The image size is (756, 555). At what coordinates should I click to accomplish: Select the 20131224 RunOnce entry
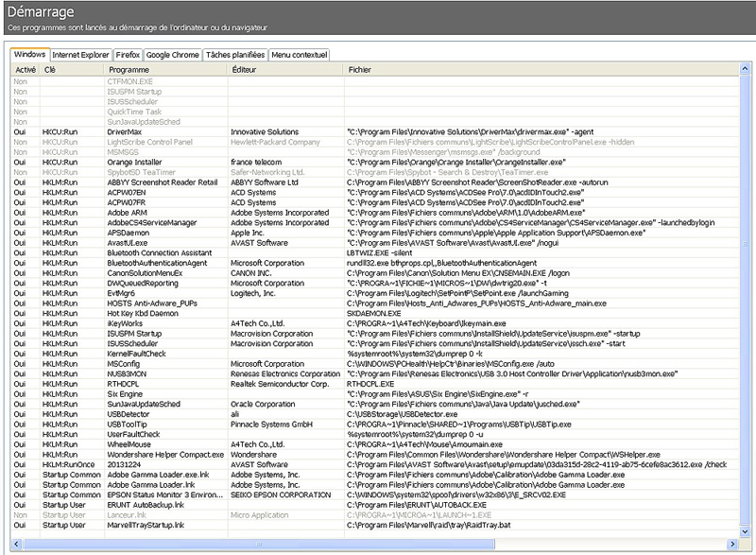coord(375,465)
